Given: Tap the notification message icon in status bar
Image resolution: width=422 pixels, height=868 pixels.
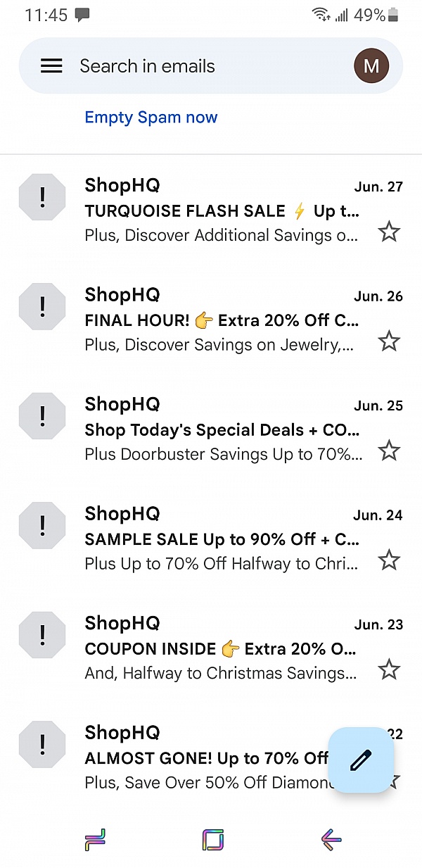Looking at the screenshot, I should point(83,14).
